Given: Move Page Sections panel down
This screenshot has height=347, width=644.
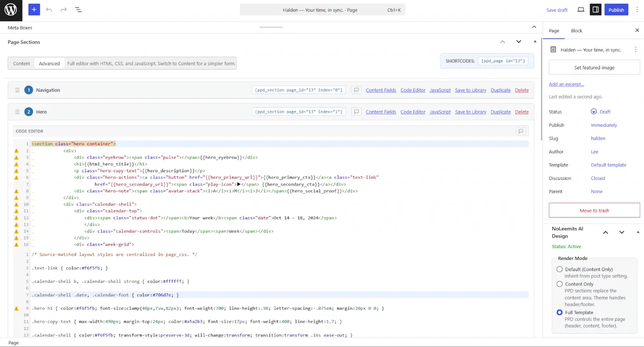Looking at the screenshot, I should 518,42.
